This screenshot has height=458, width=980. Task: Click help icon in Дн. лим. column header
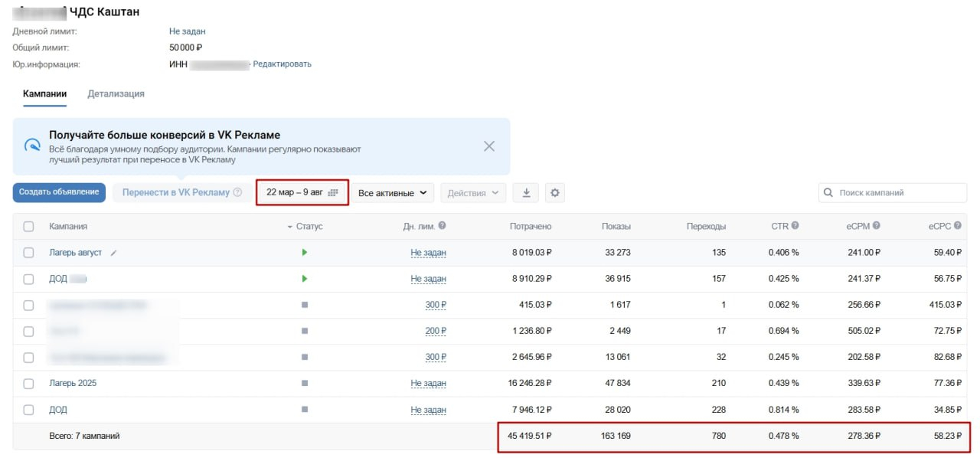tap(442, 226)
